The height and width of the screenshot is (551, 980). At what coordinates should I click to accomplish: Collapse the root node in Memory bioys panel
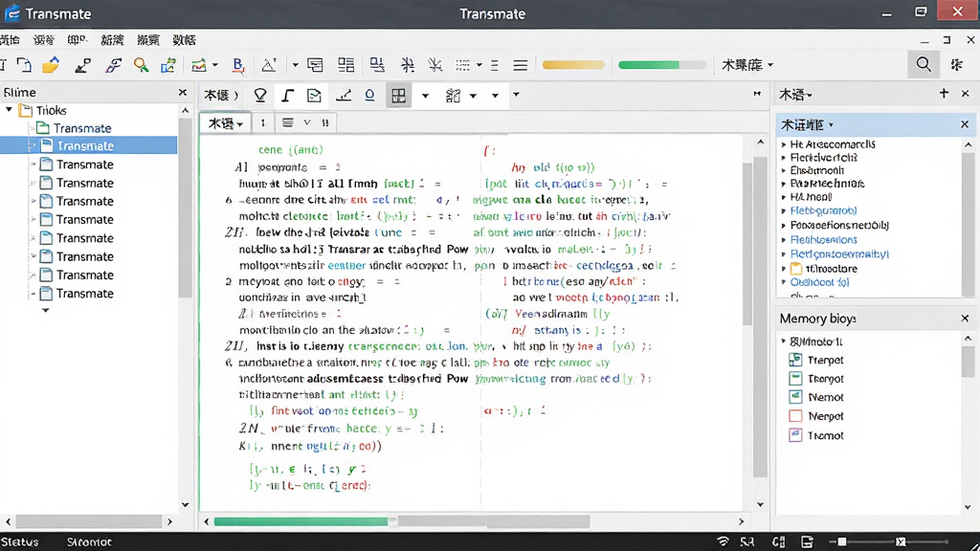(x=783, y=342)
